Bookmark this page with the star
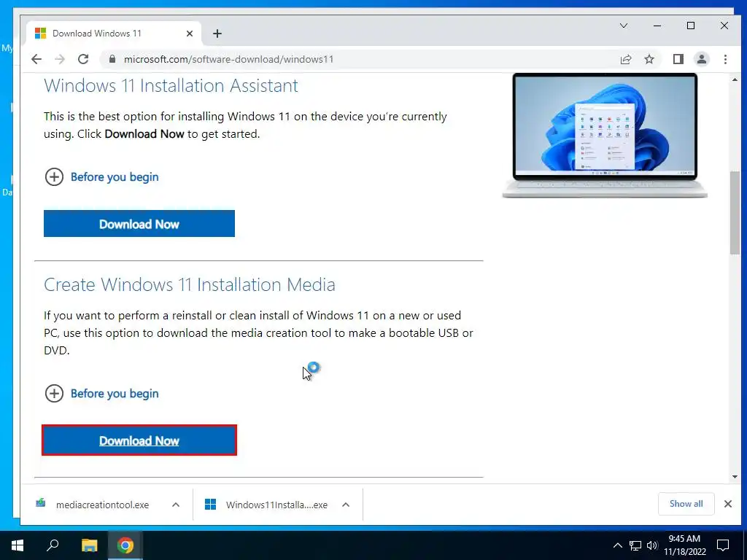Image resolution: width=747 pixels, height=560 pixels. [649, 59]
